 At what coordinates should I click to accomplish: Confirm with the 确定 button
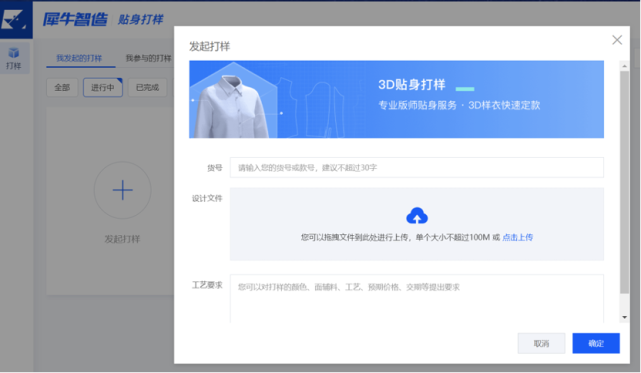click(x=596, y=344)
